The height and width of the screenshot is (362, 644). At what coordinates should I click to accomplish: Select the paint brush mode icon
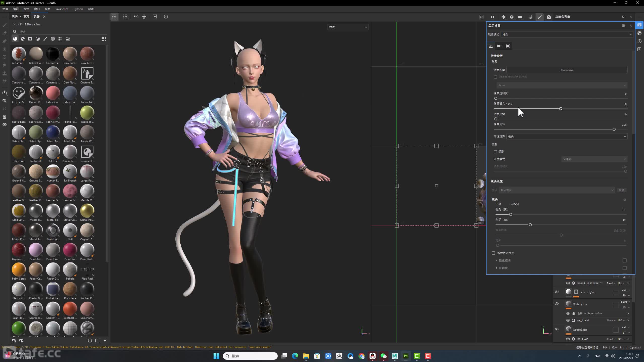(x=539, y=17)
